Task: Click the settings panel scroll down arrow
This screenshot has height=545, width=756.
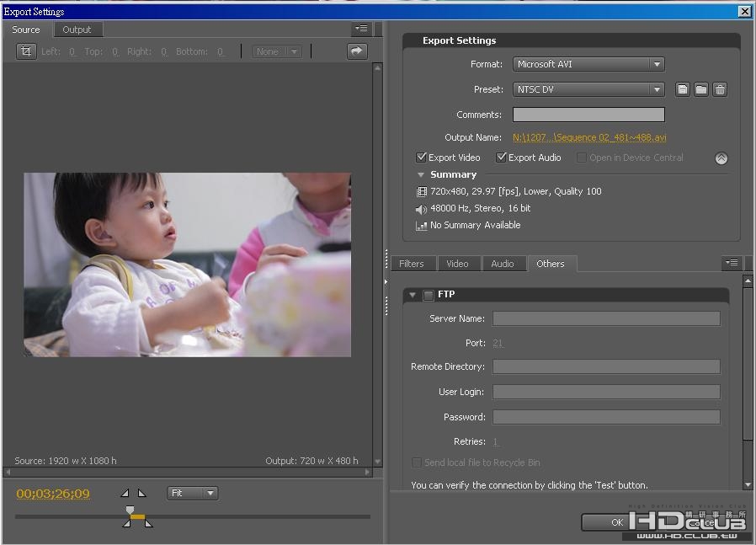Action: coord(748,484)
